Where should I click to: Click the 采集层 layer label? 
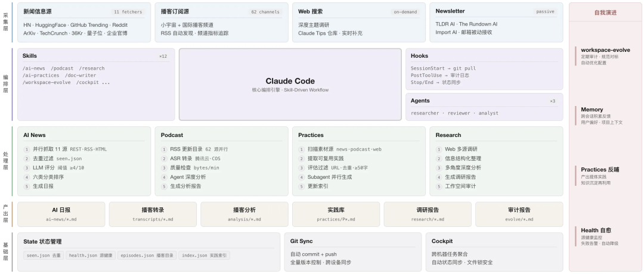tap(6, 23)
